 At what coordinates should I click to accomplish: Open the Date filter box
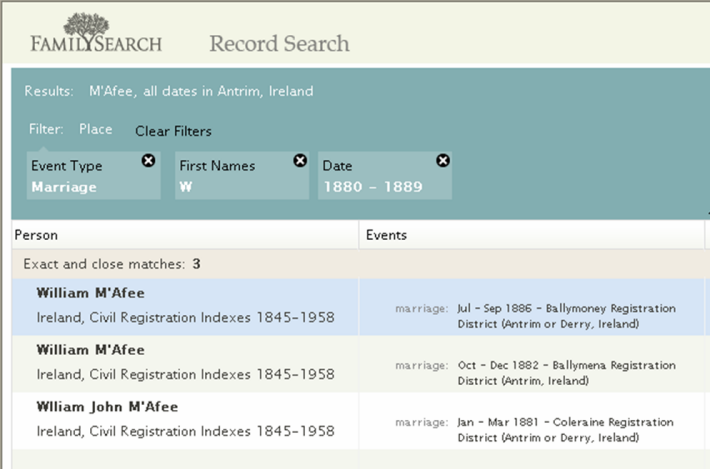pos(384,176)
